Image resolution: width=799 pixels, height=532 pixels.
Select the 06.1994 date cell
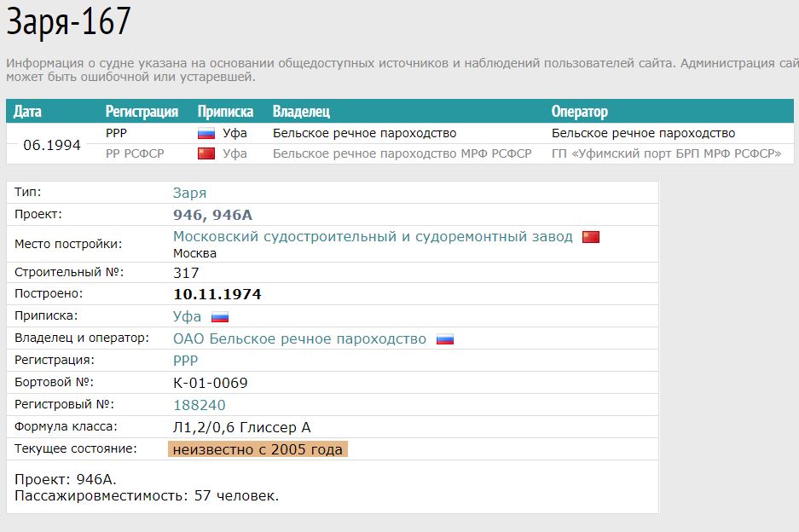click(52, 145)
